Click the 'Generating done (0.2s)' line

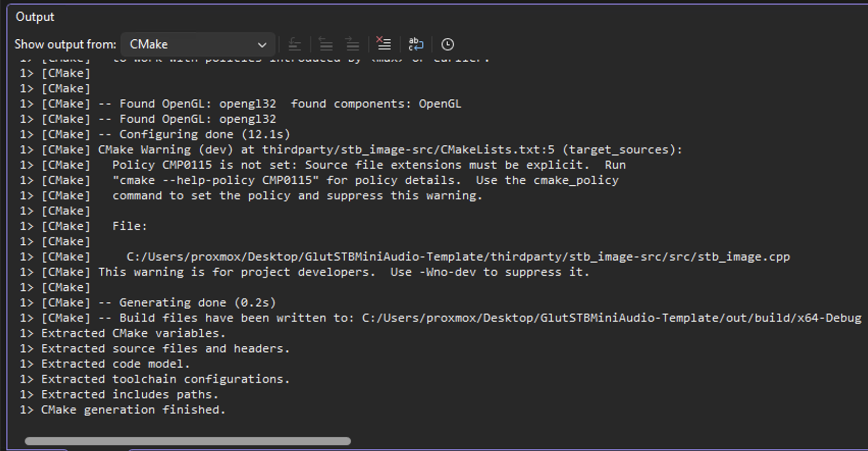click(x=197, y=303)
